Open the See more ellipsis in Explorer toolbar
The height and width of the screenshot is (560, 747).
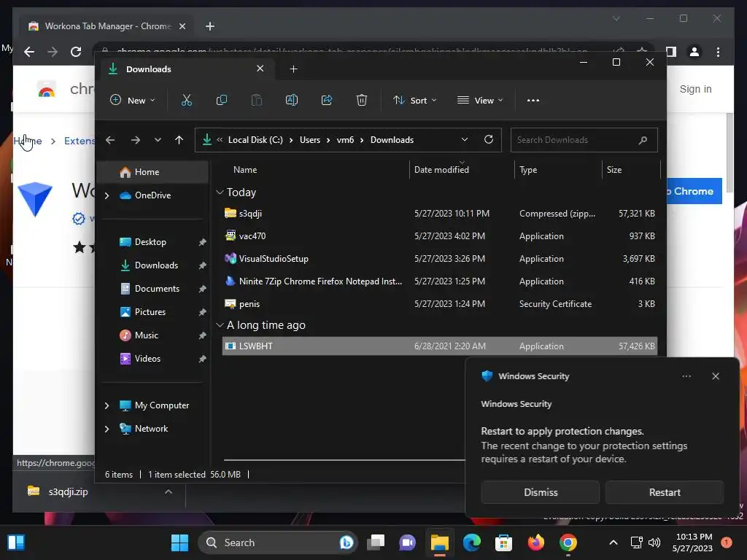click(533, 101)
